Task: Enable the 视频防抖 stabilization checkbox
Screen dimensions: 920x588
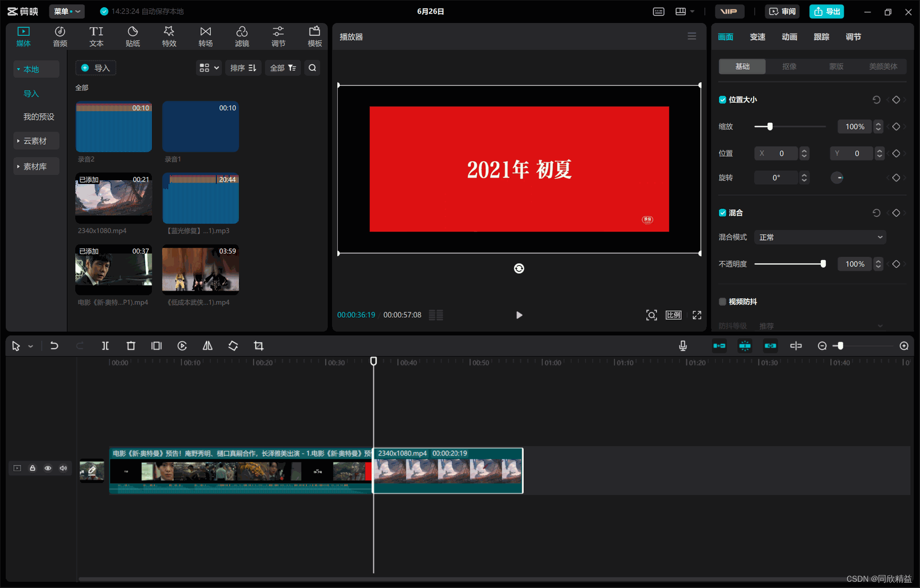Action: point(723,301)
